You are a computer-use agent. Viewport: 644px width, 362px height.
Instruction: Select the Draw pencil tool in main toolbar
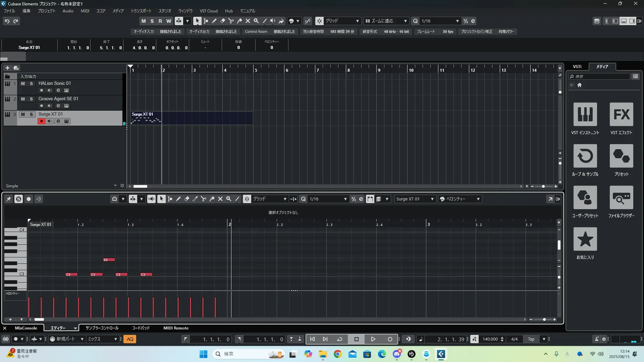pyautogui.click(x=214, y=21)
